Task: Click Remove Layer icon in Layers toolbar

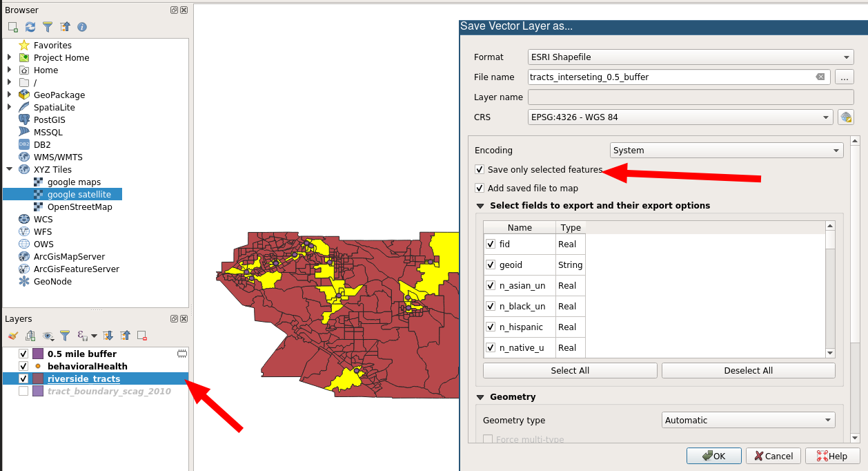Action: (142, 336)
